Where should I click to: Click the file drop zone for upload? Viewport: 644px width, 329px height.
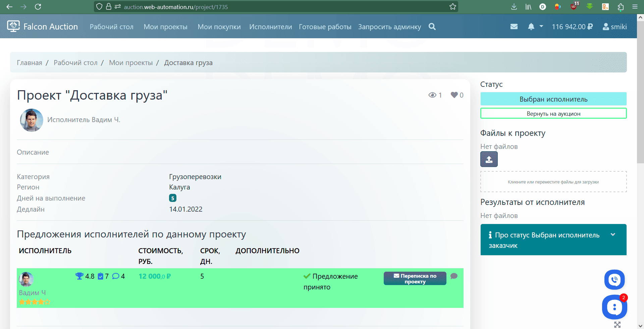coord(553,182)
